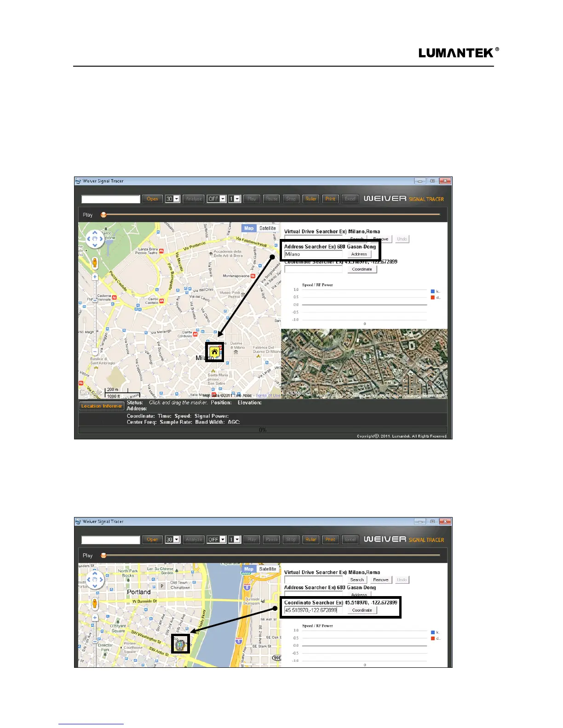Click Ruler button in lower window toolbar

(311, 540)
